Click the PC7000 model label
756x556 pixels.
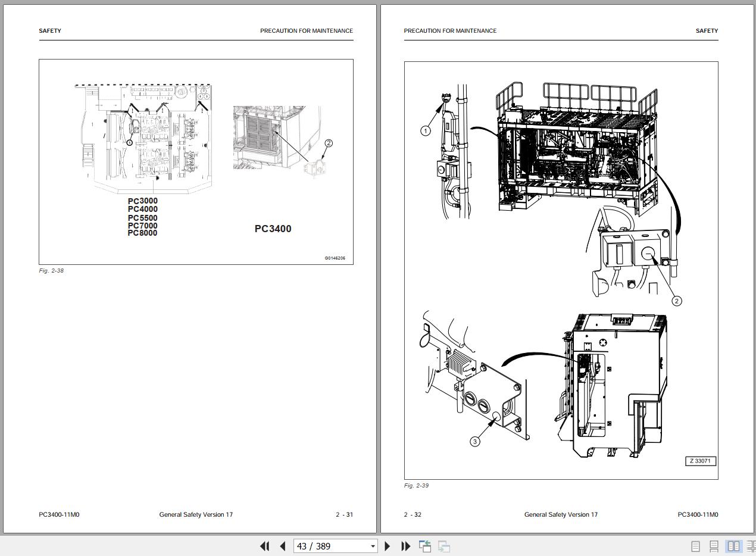pyautogui.click(x=143, y=226)
